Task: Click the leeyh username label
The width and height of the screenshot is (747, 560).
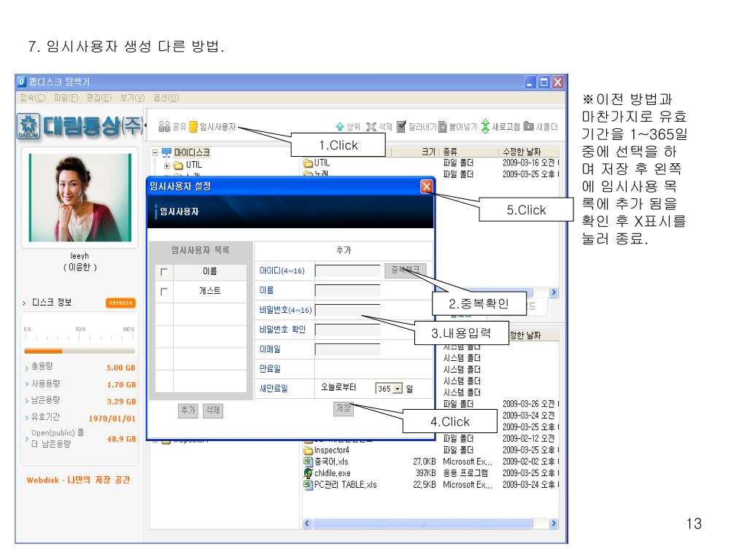Action: [x=80, y=256]
